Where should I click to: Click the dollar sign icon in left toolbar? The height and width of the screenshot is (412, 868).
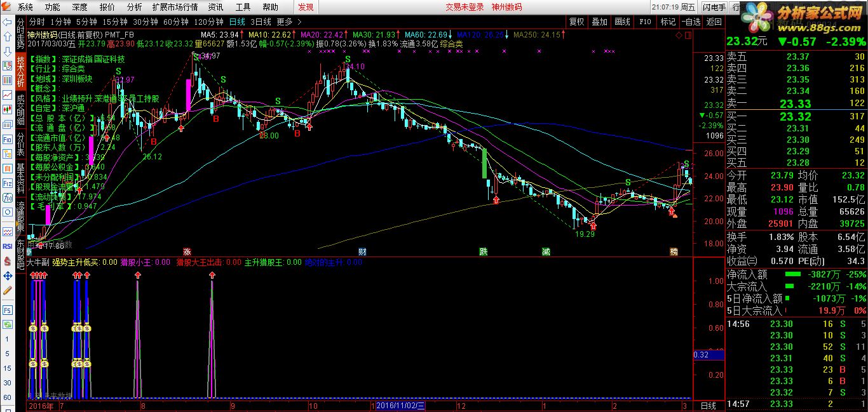tap(7, 261)
